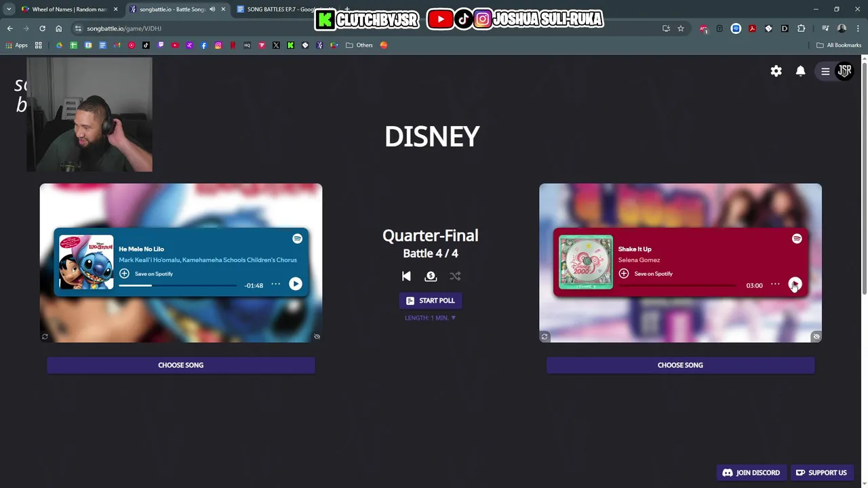868x488 pixels.
Task: Click the dollar bag icon under Battle 4 / 4
Action: [431, 276]
